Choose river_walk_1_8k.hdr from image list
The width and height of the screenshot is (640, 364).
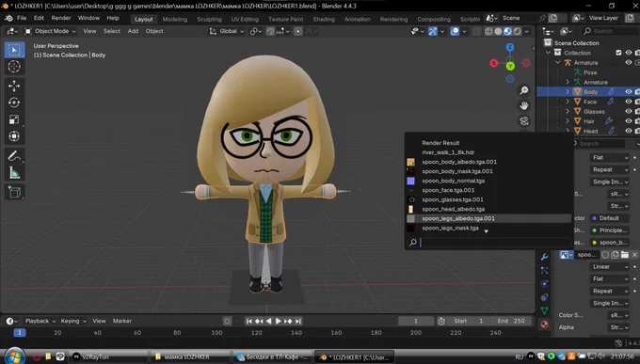click(x=488, y=152)
